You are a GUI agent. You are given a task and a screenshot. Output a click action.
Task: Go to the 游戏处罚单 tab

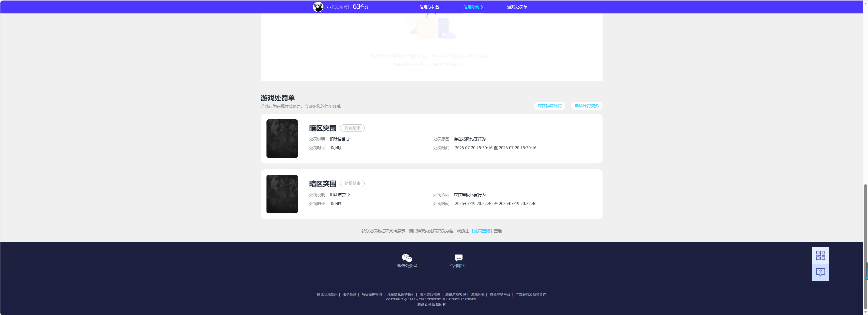(517, 7)
